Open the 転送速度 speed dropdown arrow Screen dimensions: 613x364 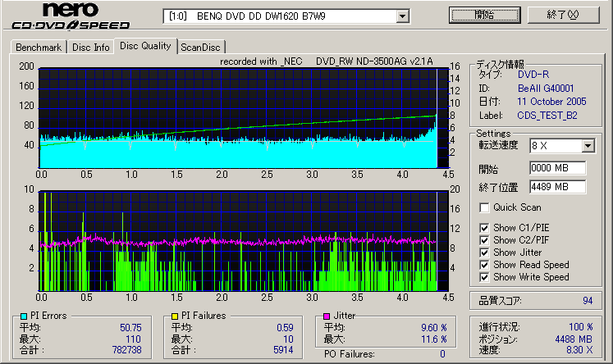pyautogui.click(x=588, y=146)
